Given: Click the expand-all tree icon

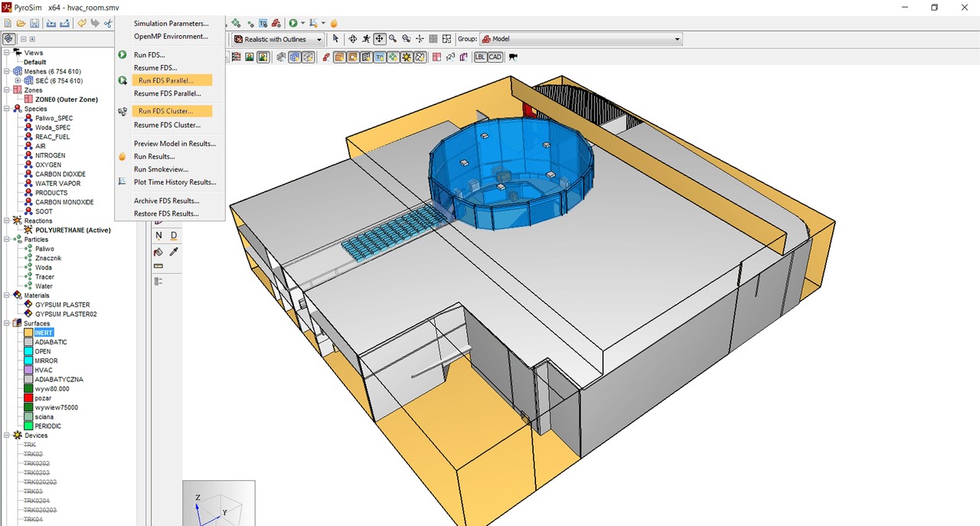Looking at the screenshot, I should point(32,39).
